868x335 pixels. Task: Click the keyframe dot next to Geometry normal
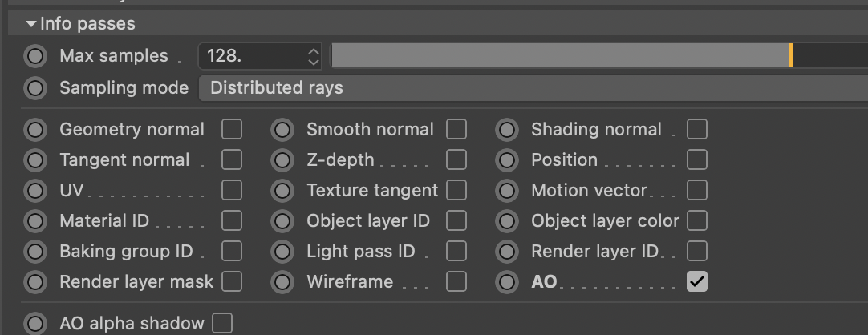click(35, 130)
